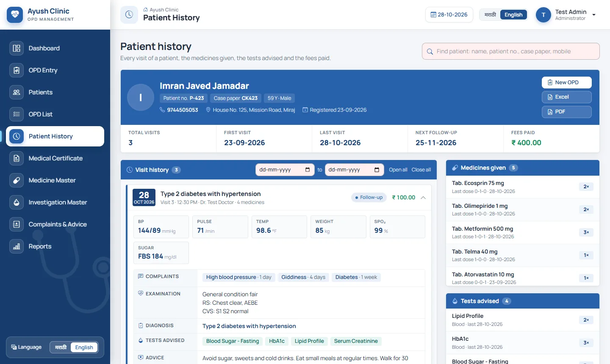
Task: Click the Close all link
Action: pos(421,170)
